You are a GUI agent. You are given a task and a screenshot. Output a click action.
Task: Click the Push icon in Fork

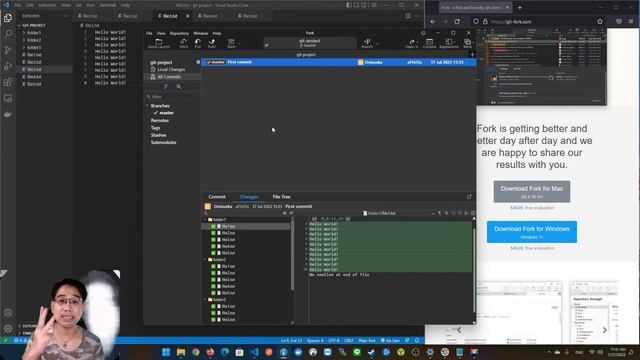(211, 43)
